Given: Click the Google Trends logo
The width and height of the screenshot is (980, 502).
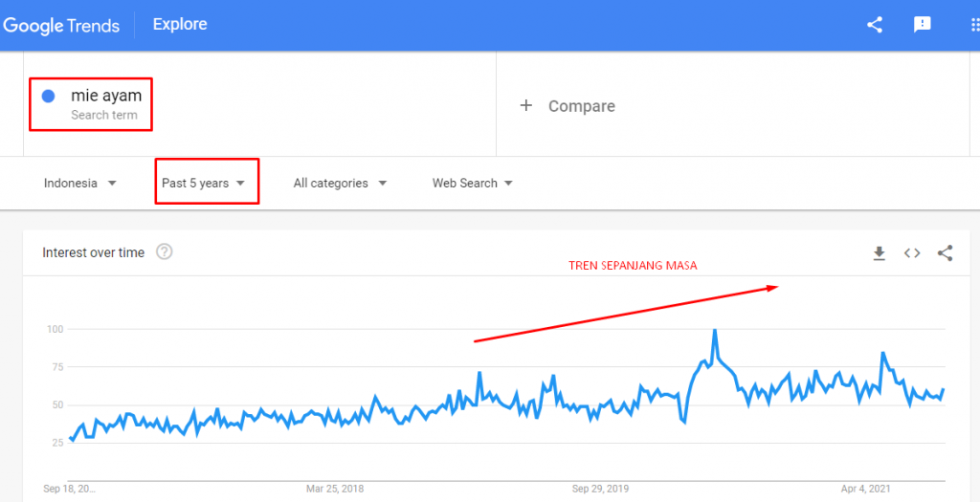Looking at the screenshot, I should coord(62,25).
